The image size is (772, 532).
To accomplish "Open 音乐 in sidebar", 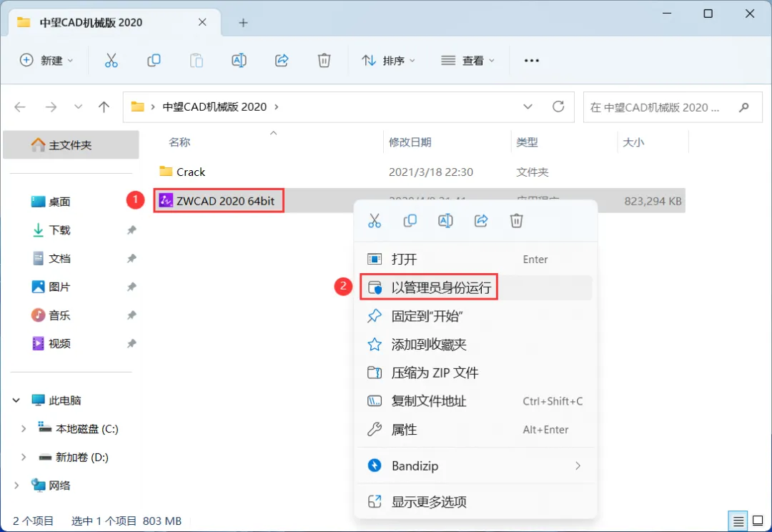I will (51, 315).
